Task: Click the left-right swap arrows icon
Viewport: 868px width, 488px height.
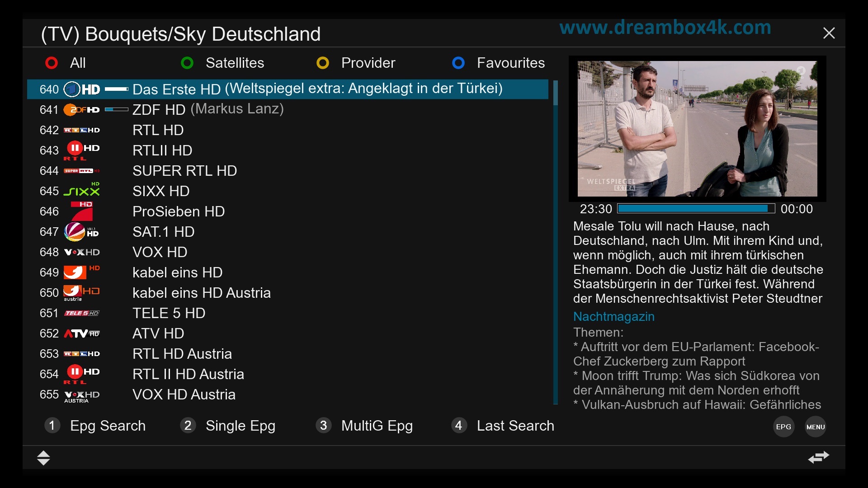Action: click(819, 457)
